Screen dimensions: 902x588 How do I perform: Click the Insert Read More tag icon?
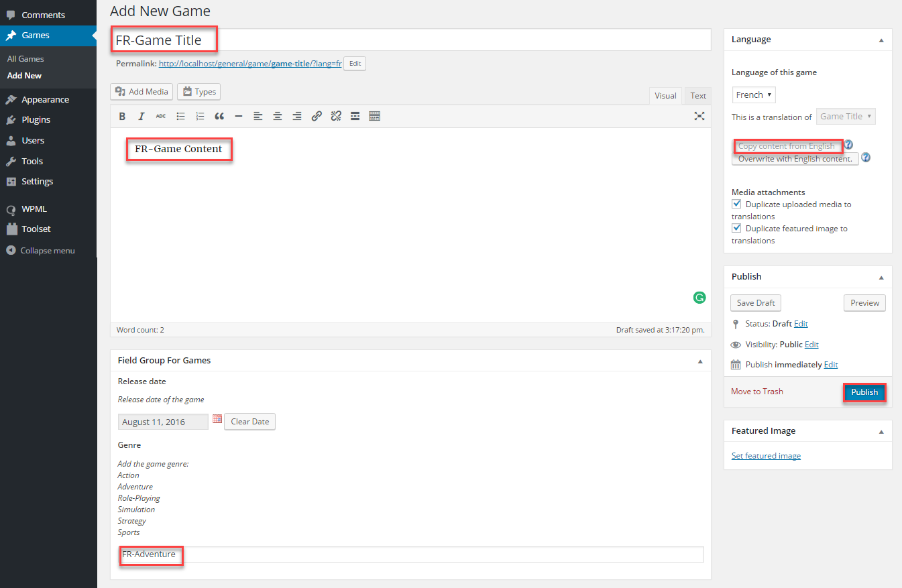tap(355, 116)
